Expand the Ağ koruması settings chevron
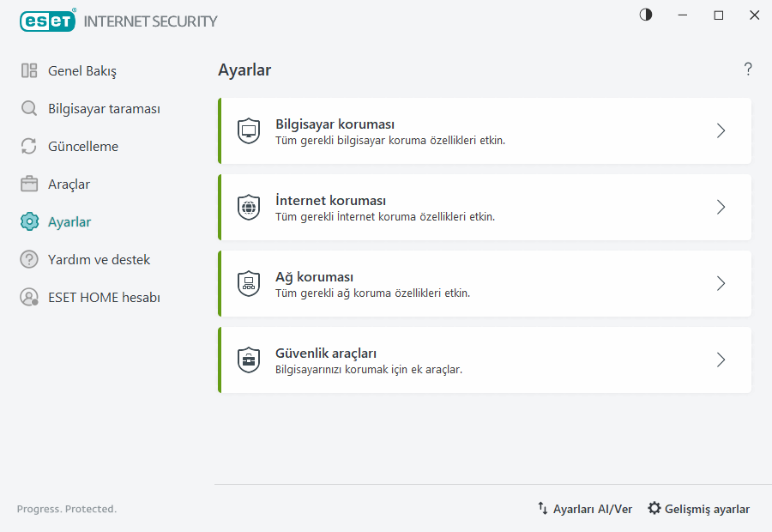772x532 pixels. 721,283
